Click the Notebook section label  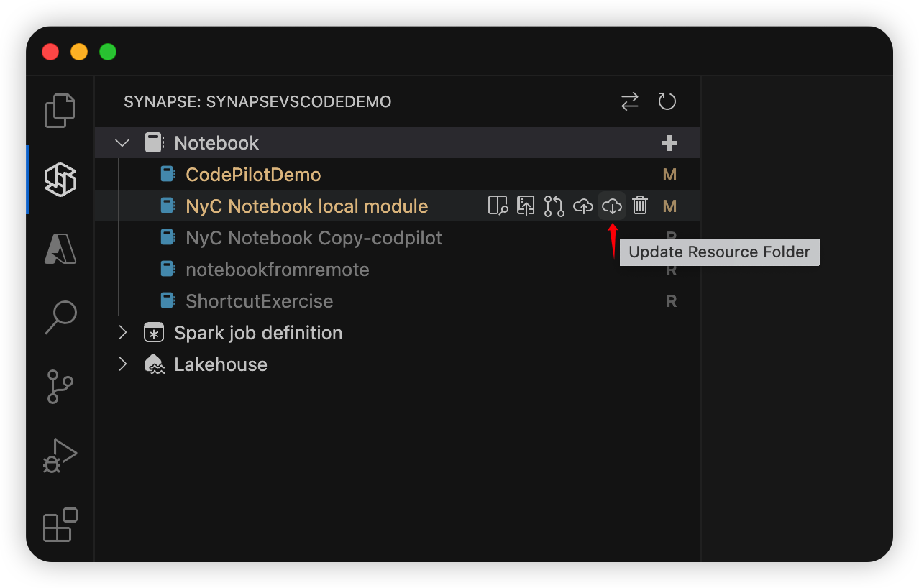pos(216,143)
